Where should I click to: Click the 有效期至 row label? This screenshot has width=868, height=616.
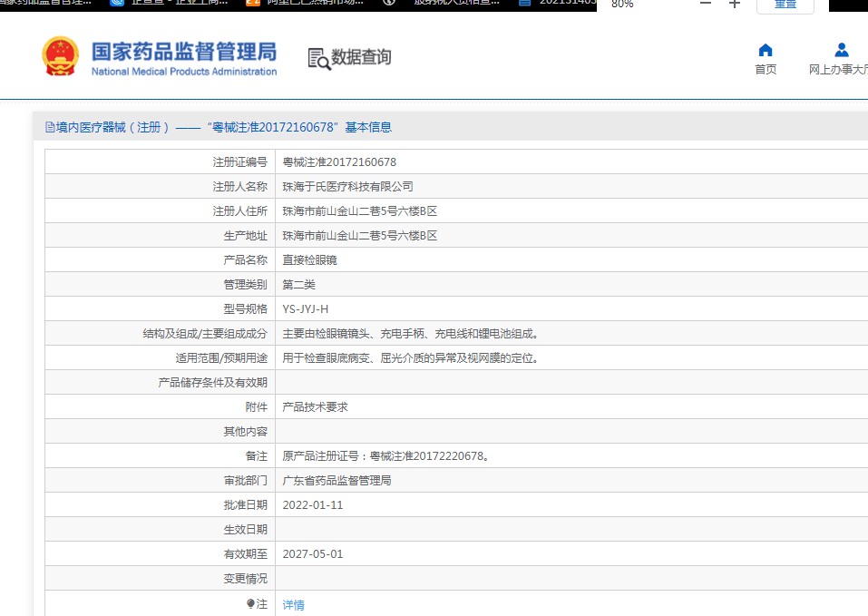245,553
